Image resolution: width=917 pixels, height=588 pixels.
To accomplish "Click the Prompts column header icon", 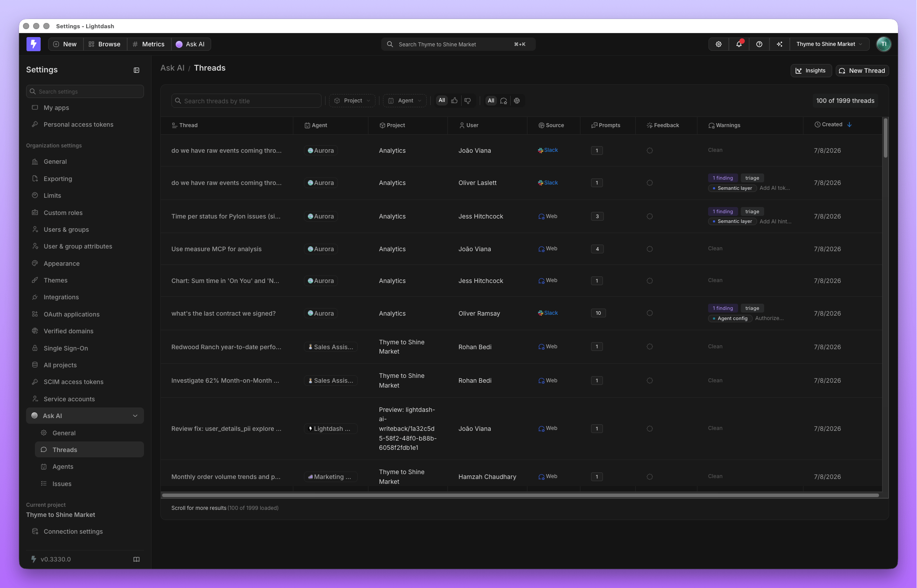I will 595,125.
